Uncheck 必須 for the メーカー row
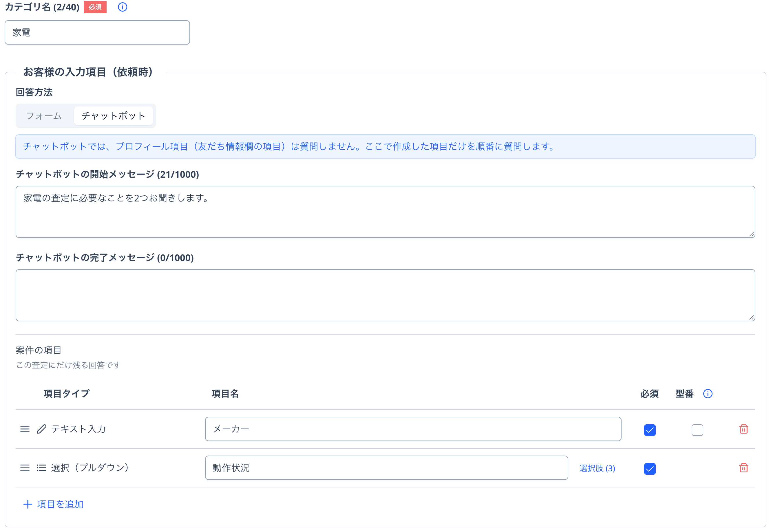This screenshot has width=771, height=532. pos(650,430)
